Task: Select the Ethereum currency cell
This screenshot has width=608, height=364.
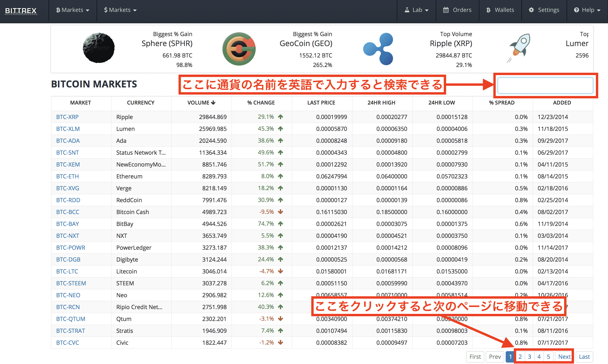Action: point(142,176)
